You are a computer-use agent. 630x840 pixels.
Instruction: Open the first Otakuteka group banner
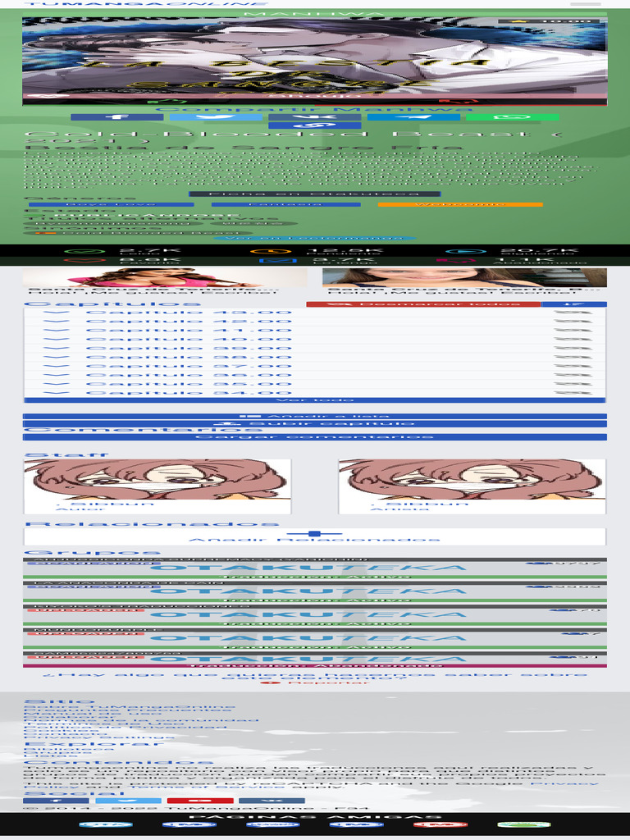(314, 569)
